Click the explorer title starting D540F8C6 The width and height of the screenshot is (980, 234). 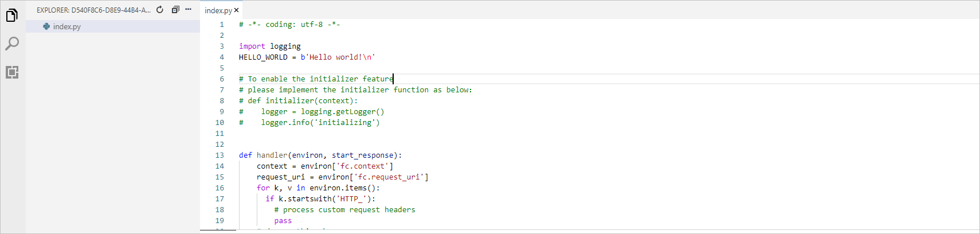[94, 10]
